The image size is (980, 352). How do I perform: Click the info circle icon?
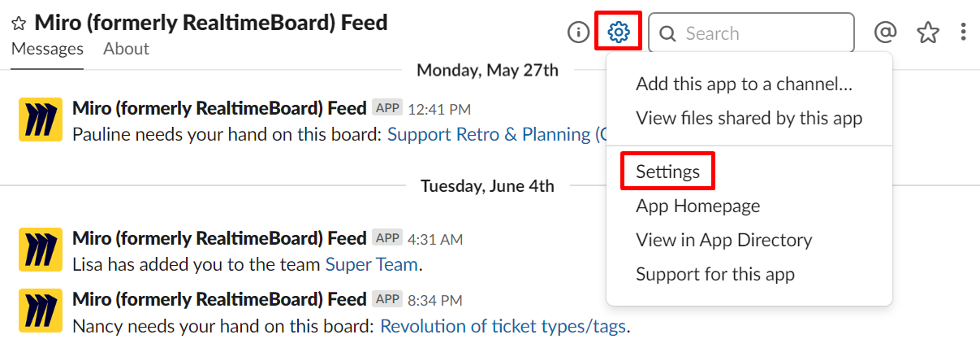tap(577, 33)
